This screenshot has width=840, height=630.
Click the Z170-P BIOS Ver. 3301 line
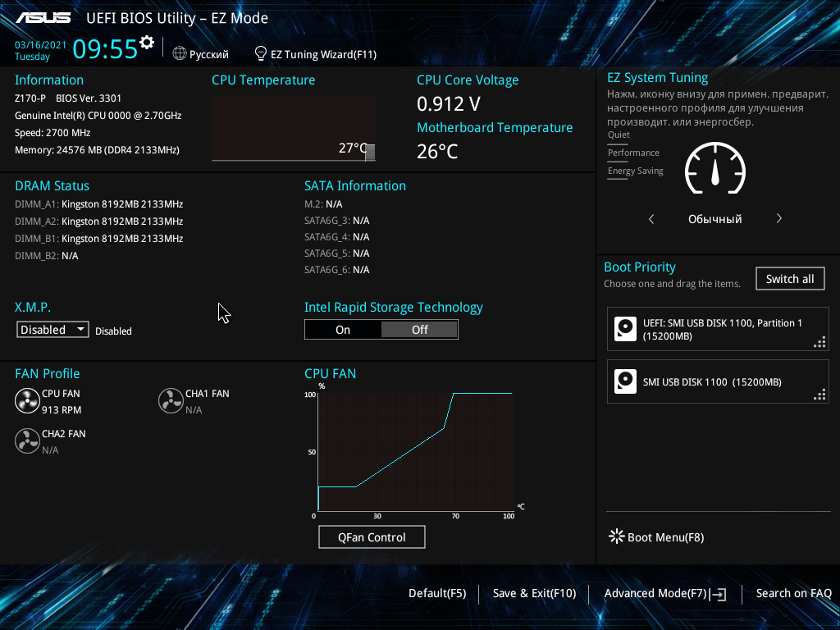[68, 98]
